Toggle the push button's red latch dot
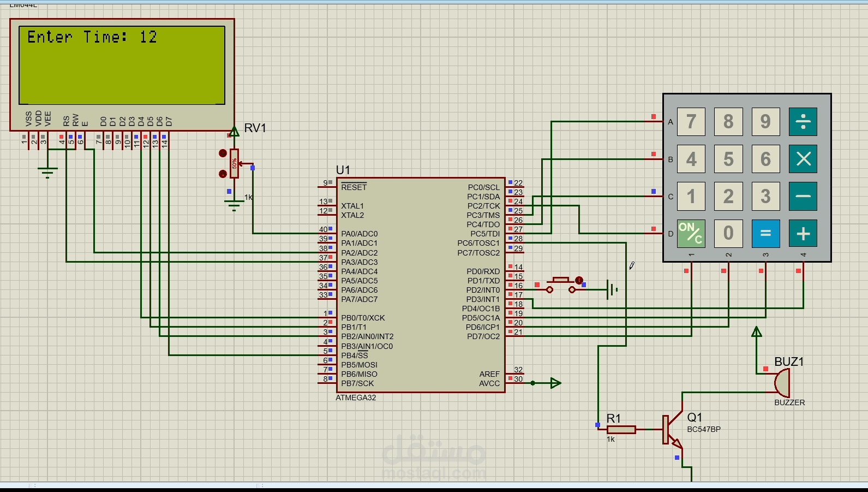This screenshot has width=868, height=492. pos(579,280)
